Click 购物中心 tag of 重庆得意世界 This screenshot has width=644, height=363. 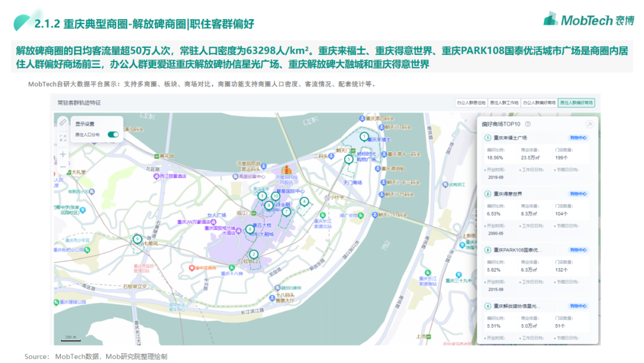[x=578, y=193]
